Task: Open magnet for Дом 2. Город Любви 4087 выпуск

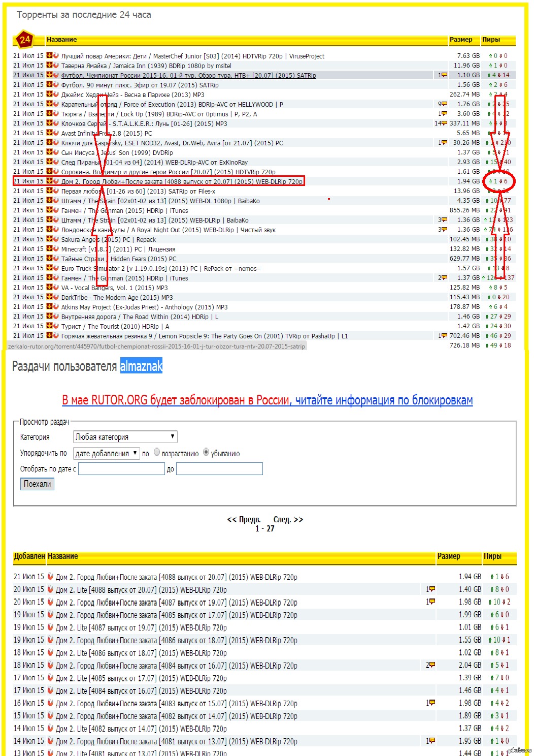Action: 50,602
